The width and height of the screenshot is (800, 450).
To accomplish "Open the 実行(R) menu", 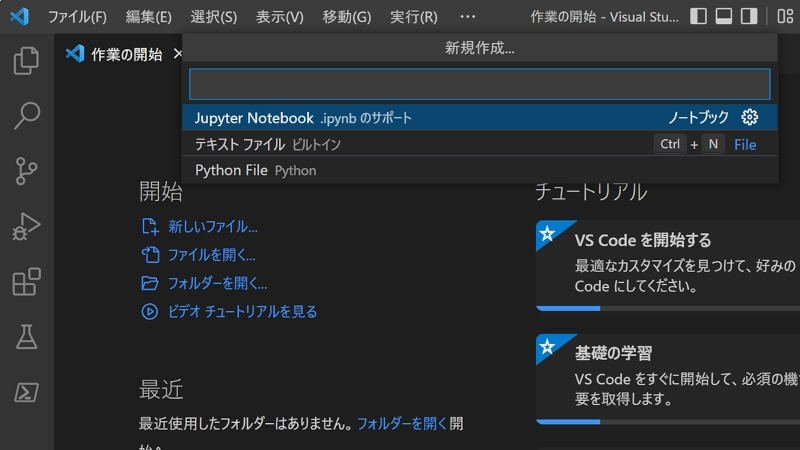I will click(414, 17).
